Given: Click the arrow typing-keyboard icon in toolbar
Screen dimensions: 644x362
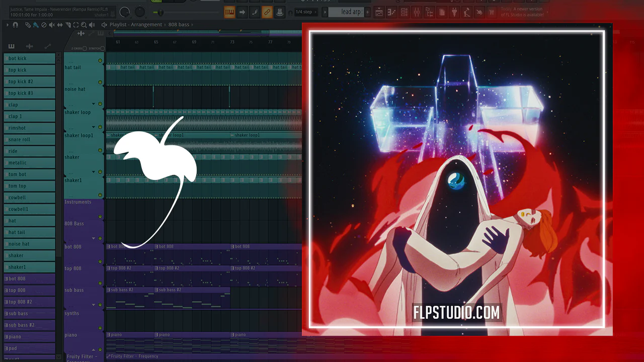Looking at the screenshot, I should pos(242,12).
